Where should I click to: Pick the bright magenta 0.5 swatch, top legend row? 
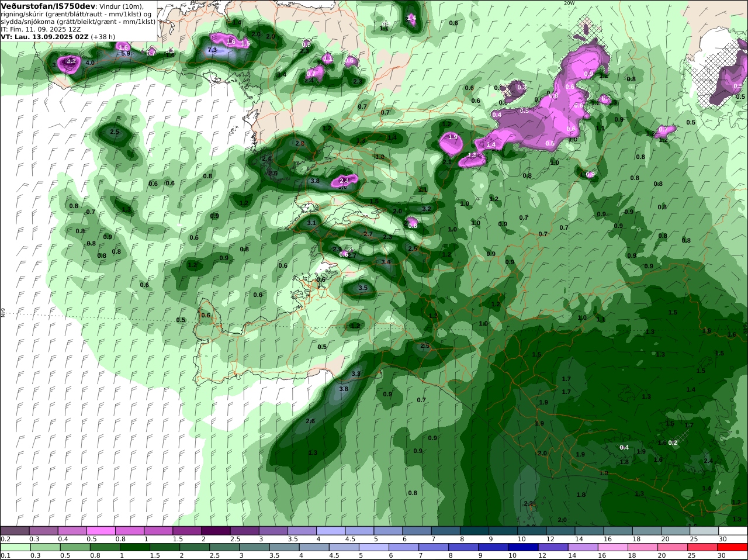click(101, 530)
